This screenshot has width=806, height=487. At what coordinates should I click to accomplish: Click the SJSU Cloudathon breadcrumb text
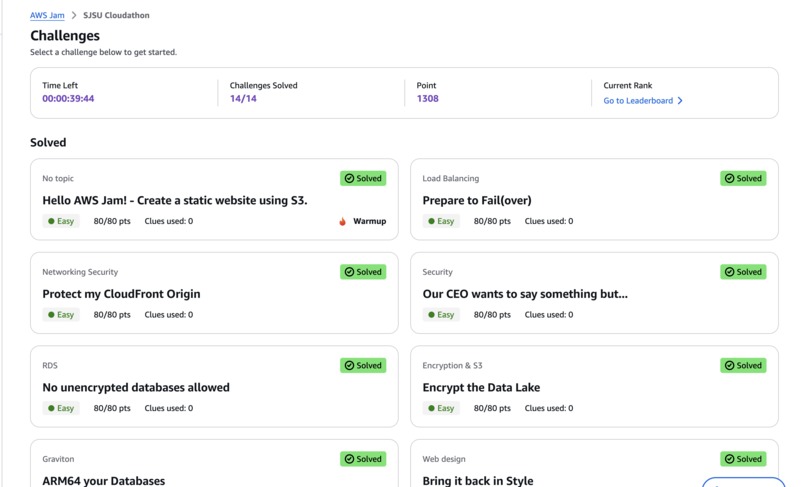tap(116, 15)
